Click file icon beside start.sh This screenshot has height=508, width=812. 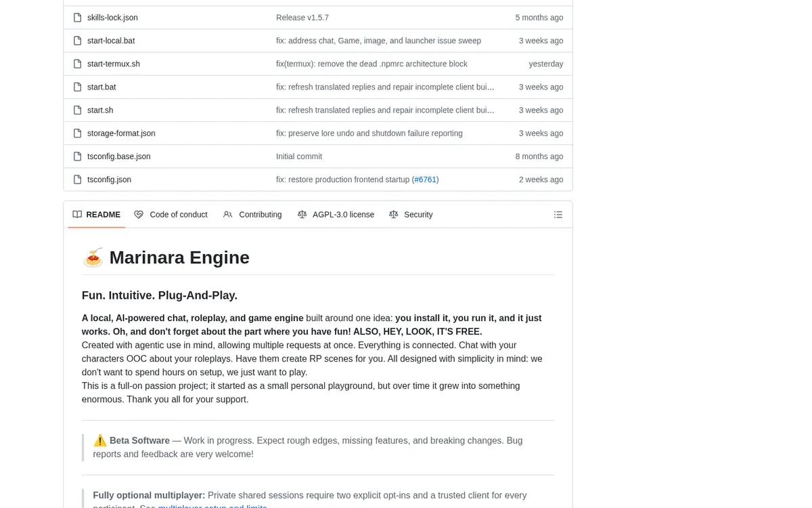click(x=78, y=110)
